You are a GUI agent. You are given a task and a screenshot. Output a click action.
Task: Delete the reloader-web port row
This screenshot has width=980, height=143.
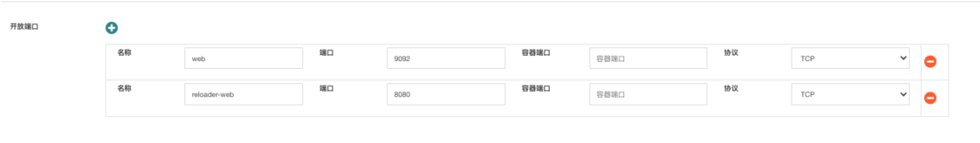pos(930,98)
